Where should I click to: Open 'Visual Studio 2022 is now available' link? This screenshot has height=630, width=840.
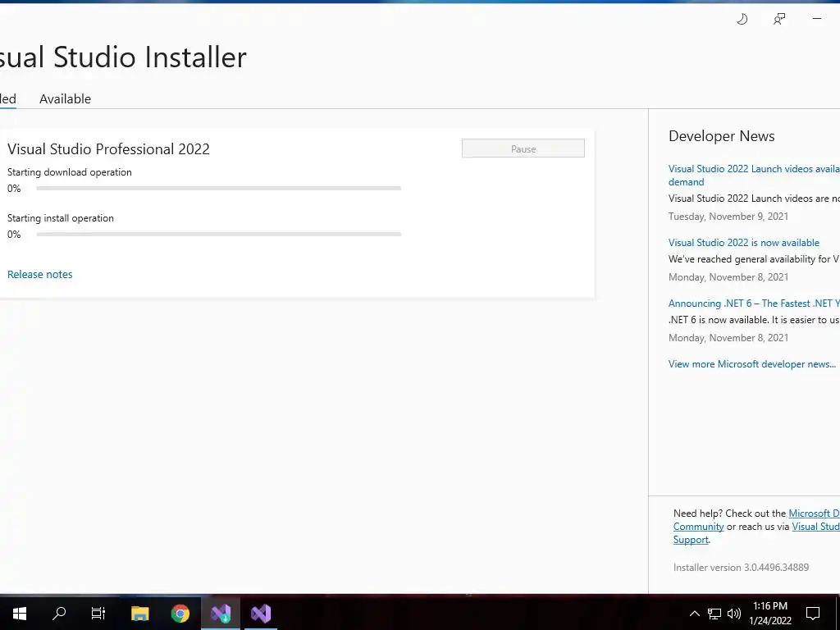pos(743,243)
